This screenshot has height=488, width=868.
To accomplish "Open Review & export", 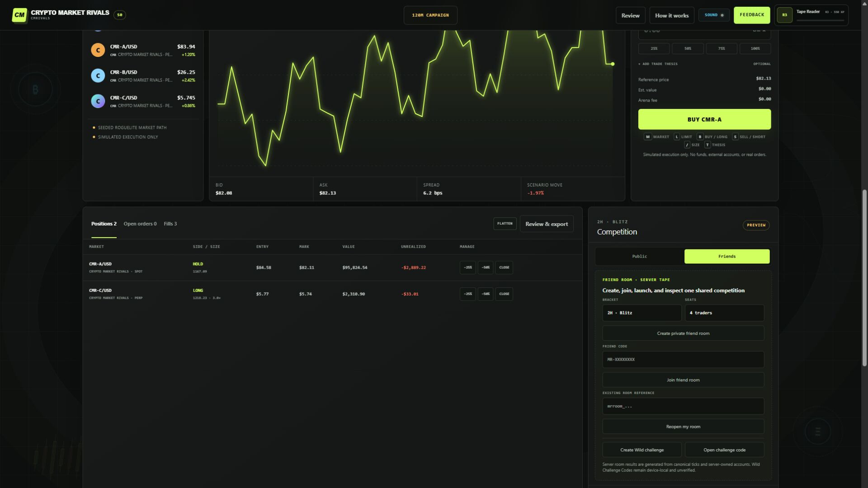I will click(547, 224).
